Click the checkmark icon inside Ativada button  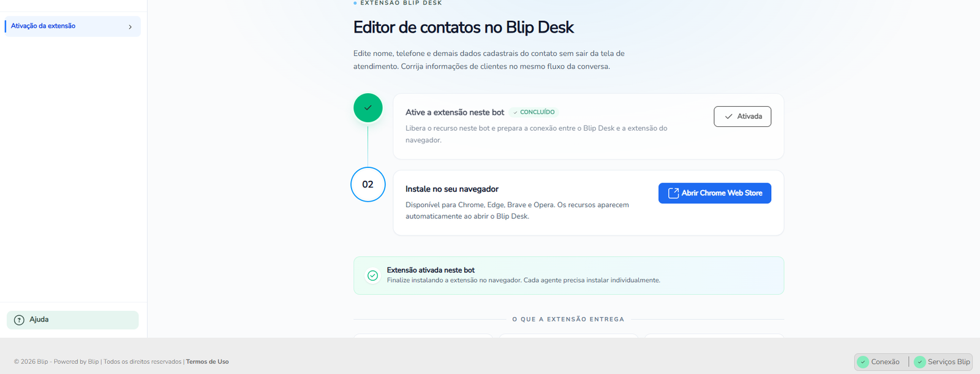729,116
